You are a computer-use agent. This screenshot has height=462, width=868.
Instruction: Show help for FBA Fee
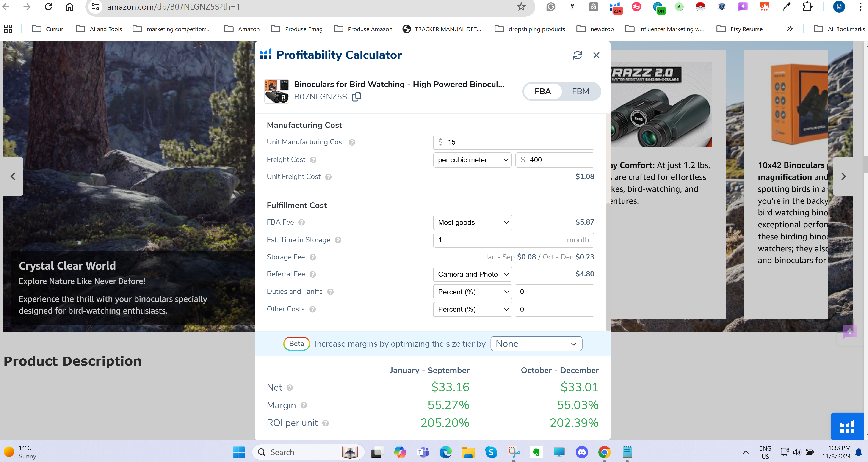point(301,223)
